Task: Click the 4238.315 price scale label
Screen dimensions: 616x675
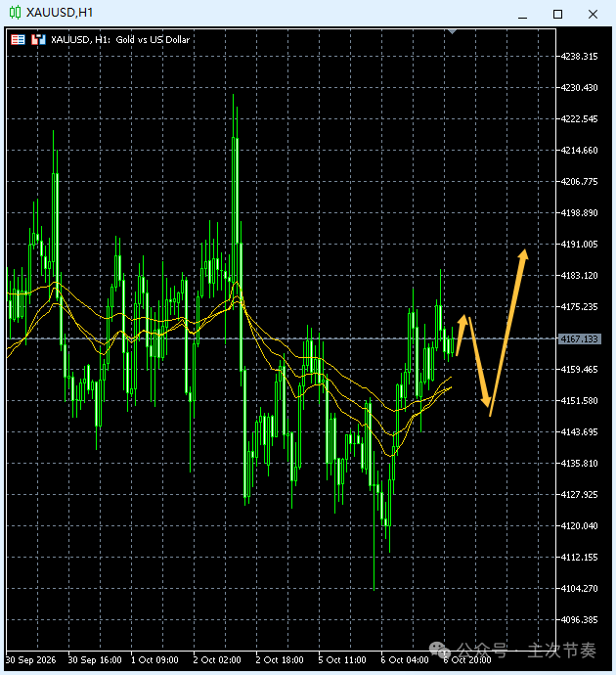Action: (579, 57)
